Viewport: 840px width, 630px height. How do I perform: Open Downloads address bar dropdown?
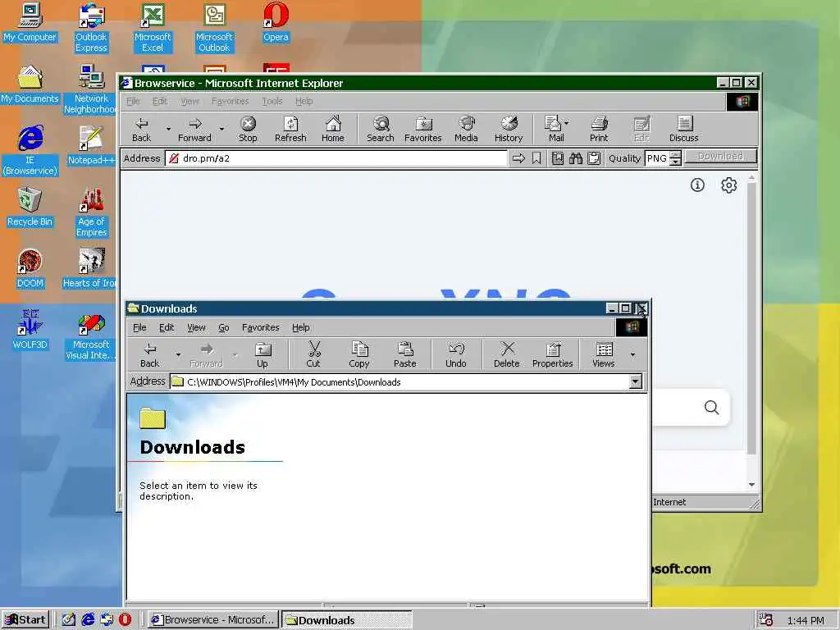[636, 382]
